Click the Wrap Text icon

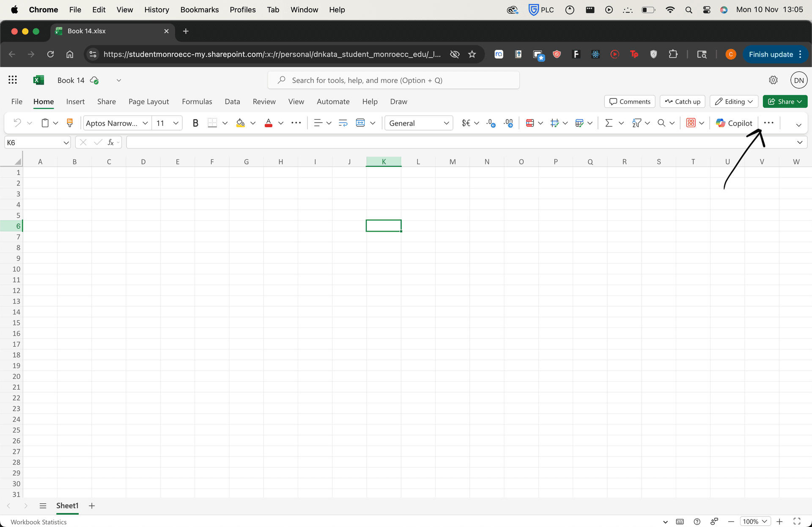(x=343, y=123)
